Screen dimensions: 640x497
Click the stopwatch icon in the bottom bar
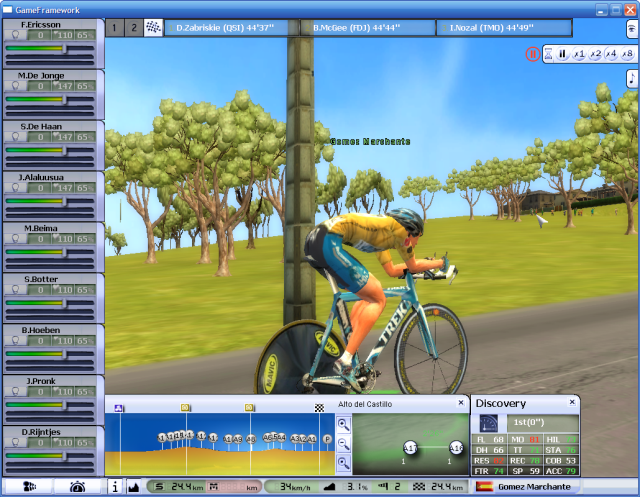tap(77, 487)
